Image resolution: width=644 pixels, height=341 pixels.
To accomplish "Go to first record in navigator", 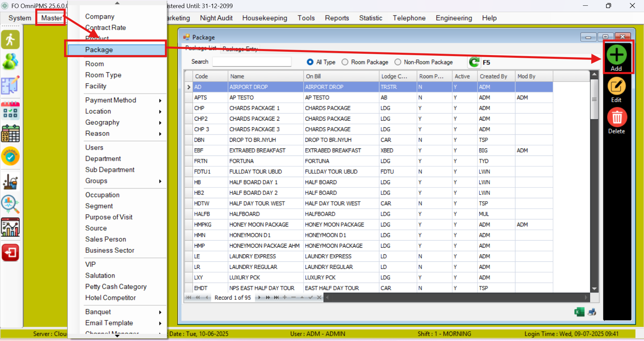I will [x=189, y=298].
